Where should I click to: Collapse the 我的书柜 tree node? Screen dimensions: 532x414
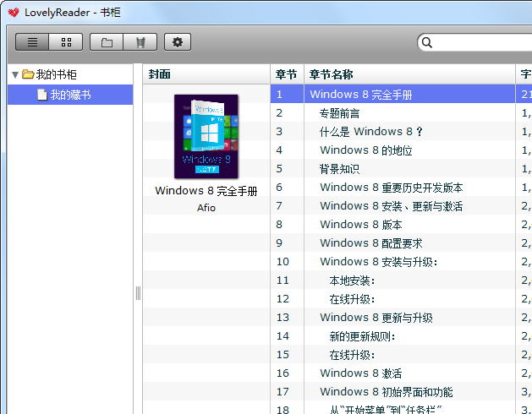(15, 75)
